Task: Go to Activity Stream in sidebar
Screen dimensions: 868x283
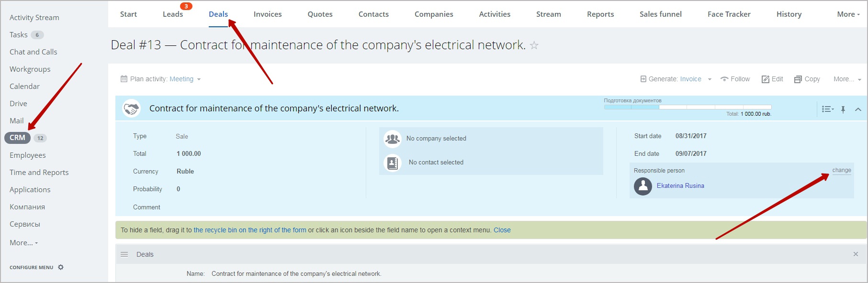Action: (34, 18)
